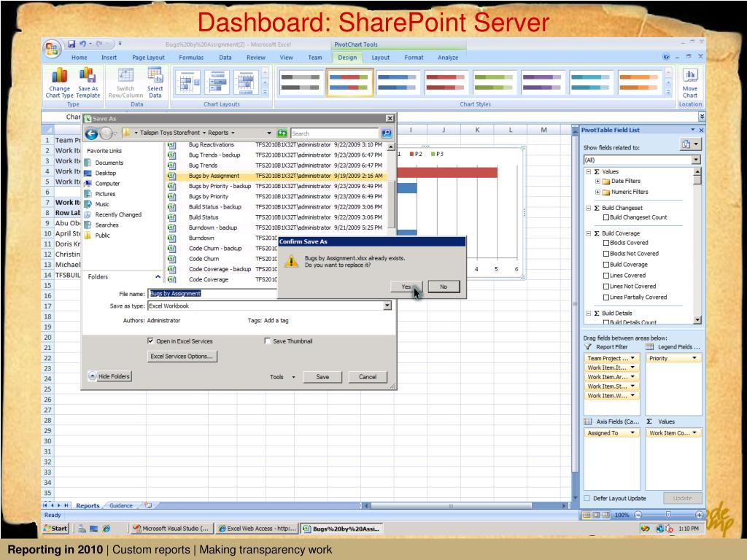Expand the Numeric Filters node
The width and height of the screenshot is (747, 560).
[x=597, y=192]
